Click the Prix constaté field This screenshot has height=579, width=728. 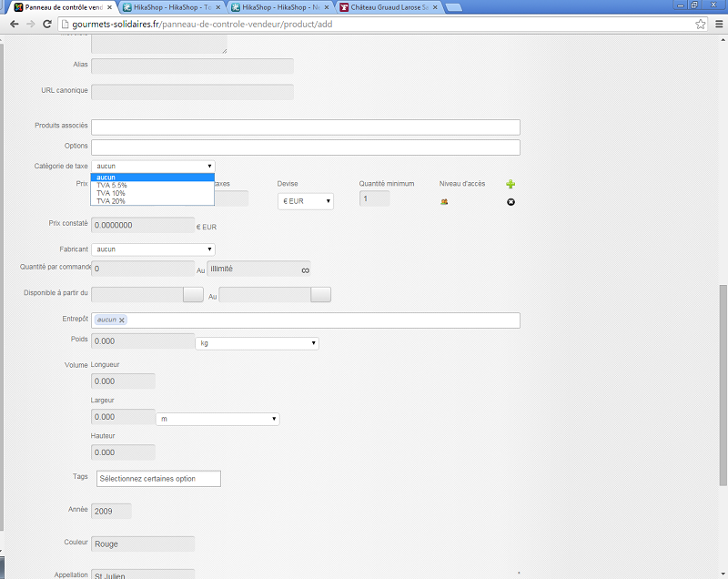point(143,225)
